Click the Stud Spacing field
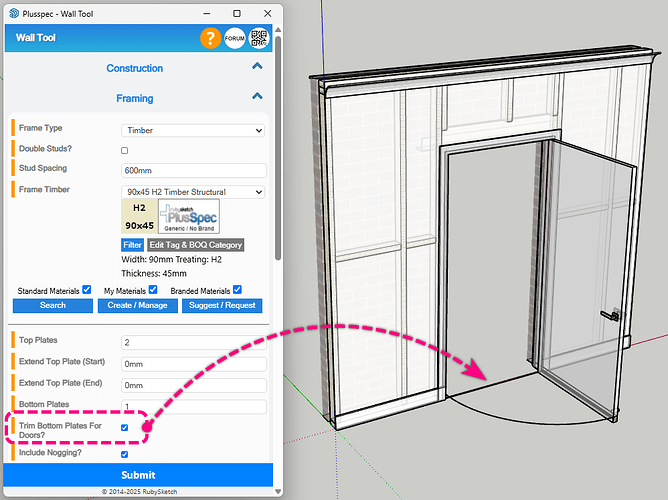Screen dimensions: 668x500 click(x=194, y=170)
